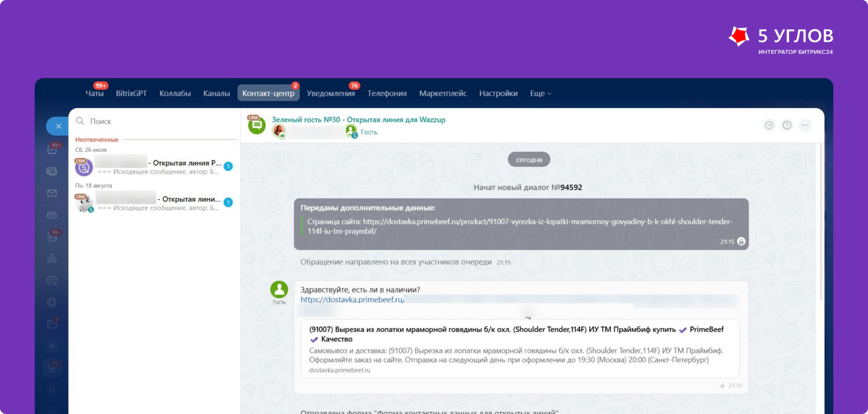Open the calendar icon with red badge 1
The image size is (868, 414).
(52, 324)
